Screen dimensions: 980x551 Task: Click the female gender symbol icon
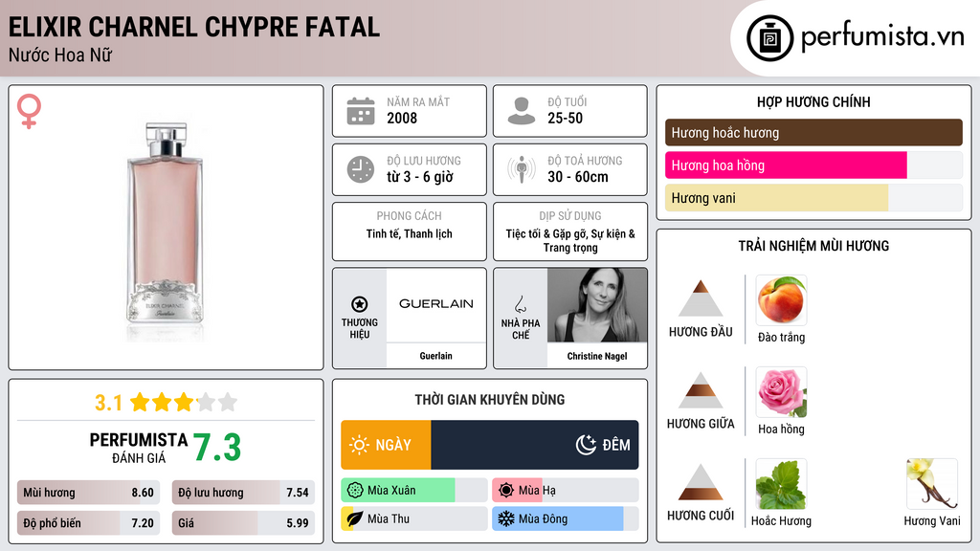[30, 112]
